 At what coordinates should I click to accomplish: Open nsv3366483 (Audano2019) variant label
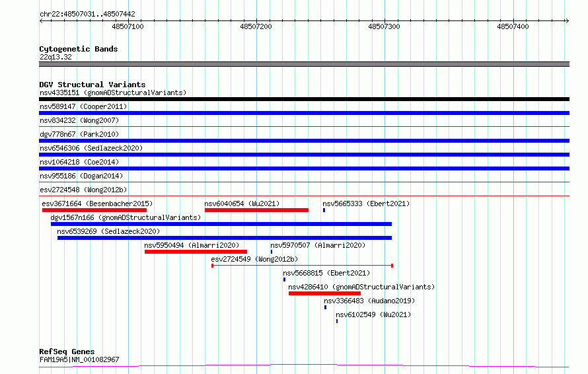369,301
